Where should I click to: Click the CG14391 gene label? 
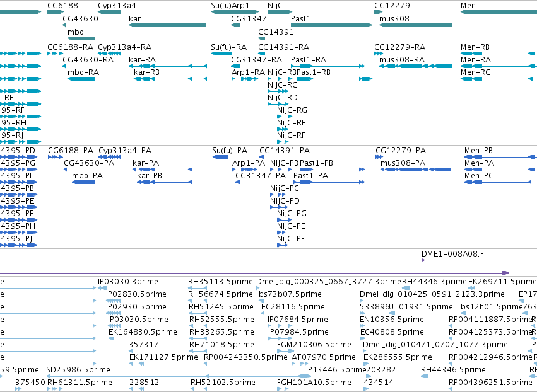pyautogui.click(x=276, y=32)
